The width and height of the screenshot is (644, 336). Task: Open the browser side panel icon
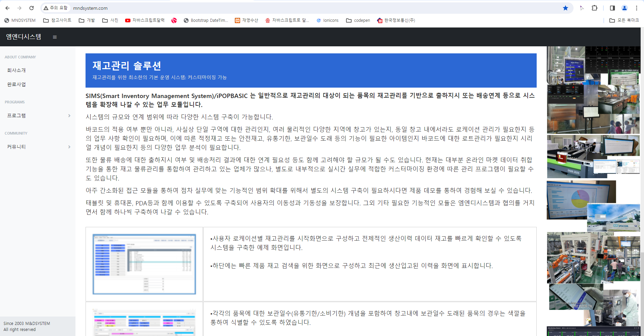[x=612, y=8]
